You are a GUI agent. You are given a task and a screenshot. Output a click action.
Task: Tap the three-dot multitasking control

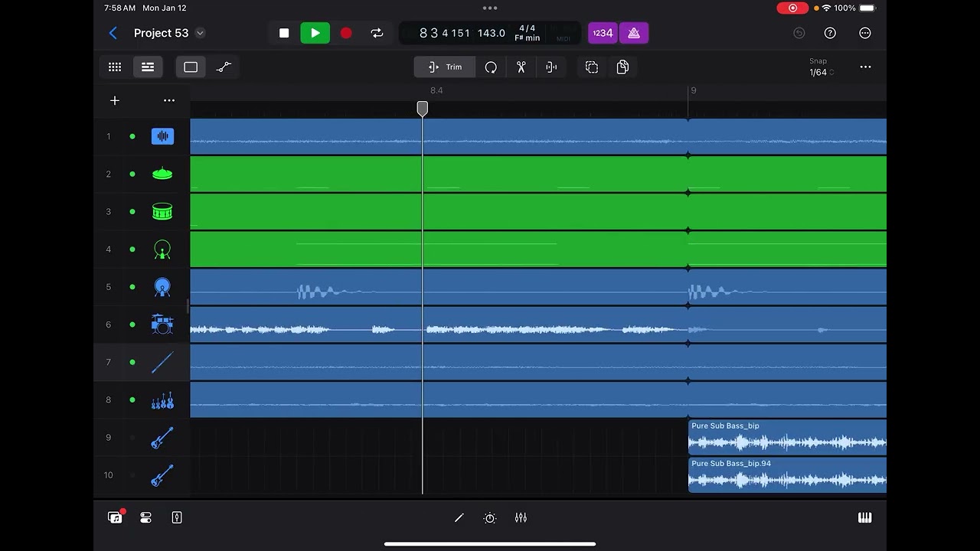490,8
